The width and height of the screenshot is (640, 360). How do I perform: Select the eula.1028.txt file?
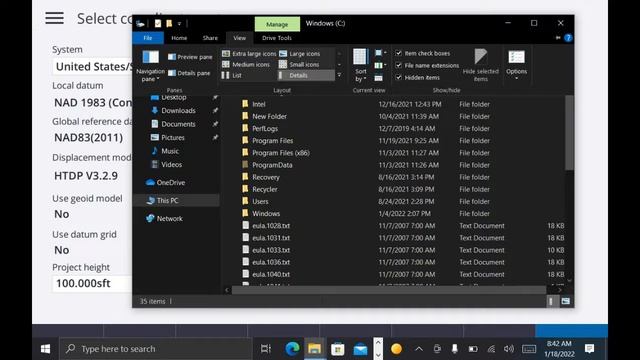pyautogui.click(x=271, y=226)
